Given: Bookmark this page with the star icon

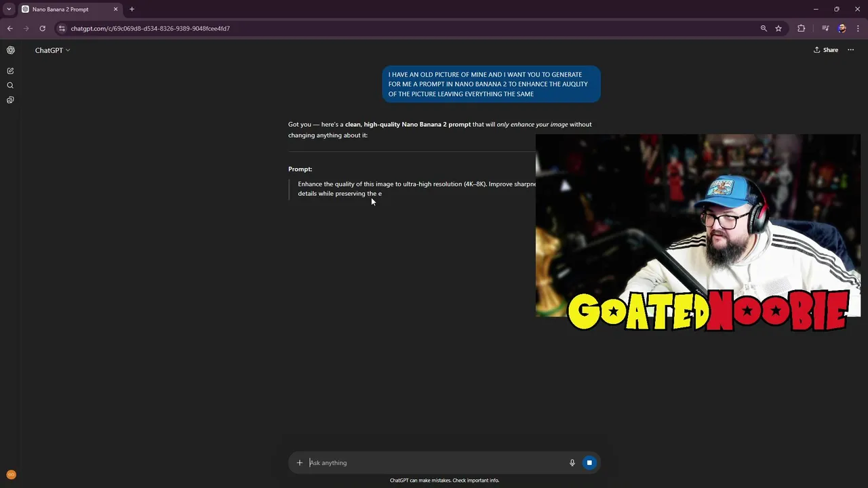Looking at the screenshot, I should 778,28.
